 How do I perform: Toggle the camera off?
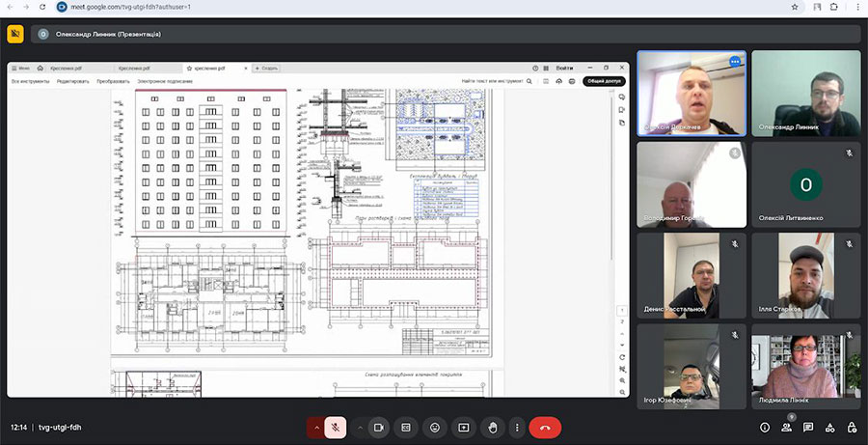(x=378, y=427)
